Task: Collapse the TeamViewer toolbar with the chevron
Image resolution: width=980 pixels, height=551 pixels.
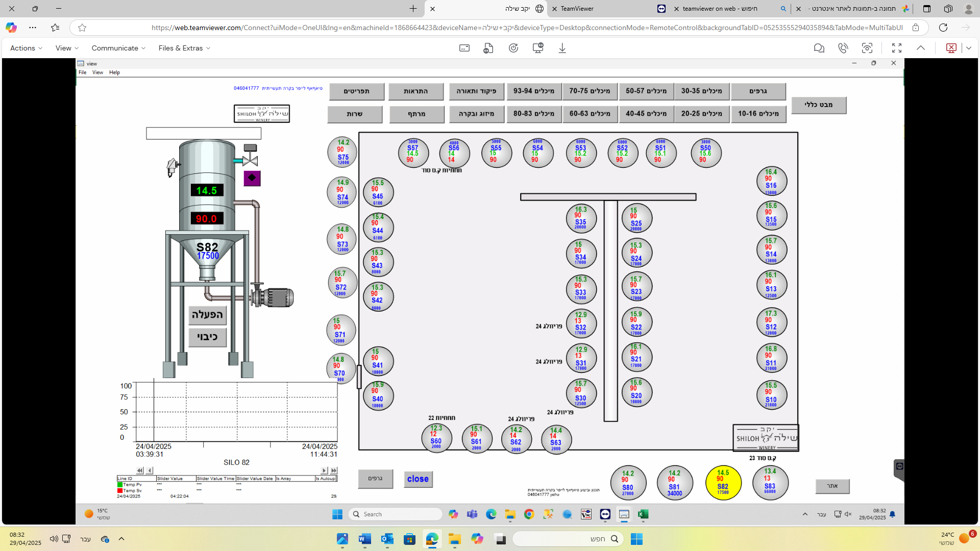Action: tap(921, 48)
